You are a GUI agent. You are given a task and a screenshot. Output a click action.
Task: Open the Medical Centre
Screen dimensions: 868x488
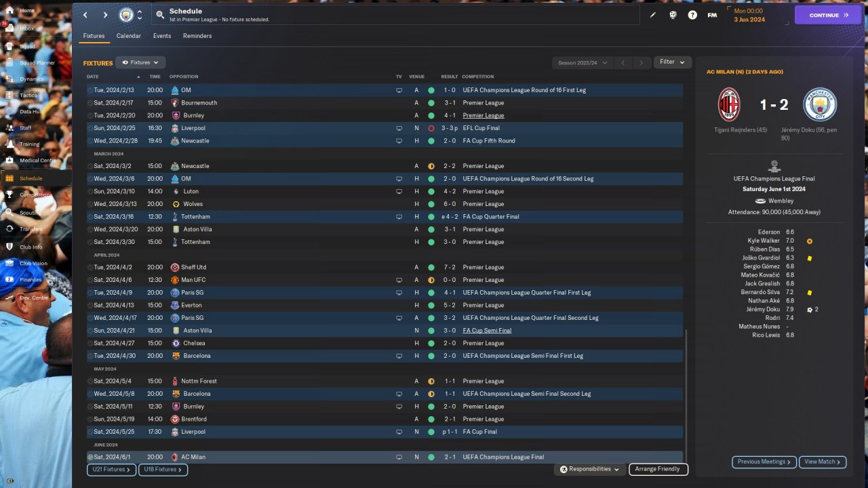click(38, 161)
